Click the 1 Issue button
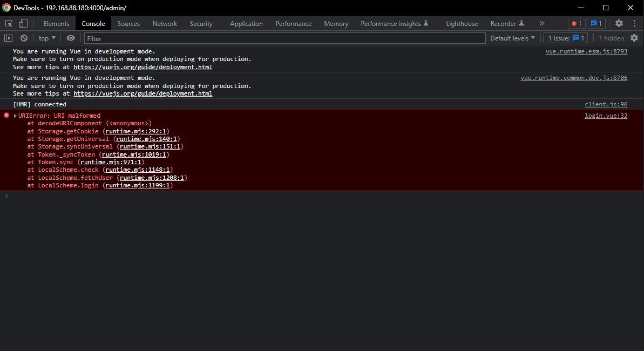The image size is (644, 351). coord(566,38)
